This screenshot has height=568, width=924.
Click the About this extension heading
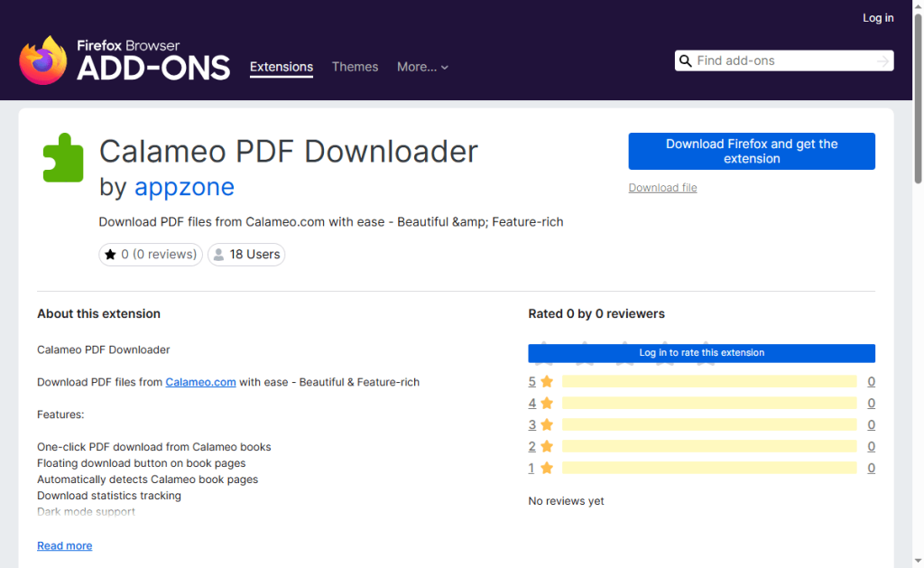click(98, 313)
